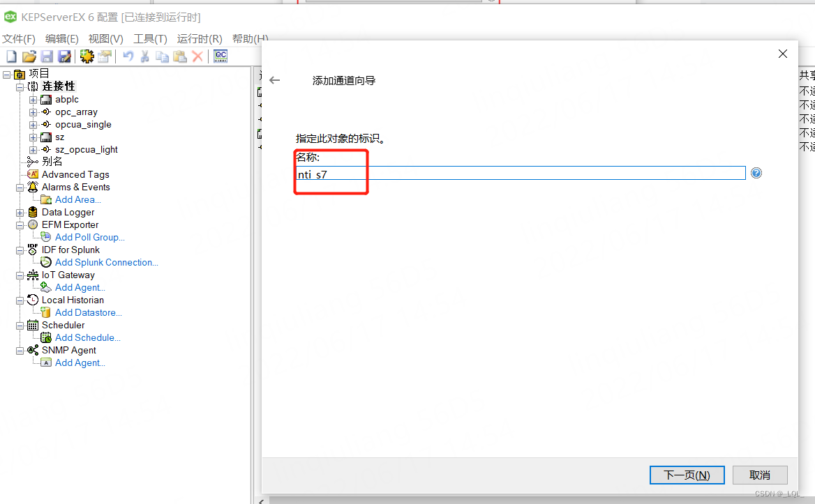Select the Alarms & Events node
The image size is (815, 504).
[x=76, y=187]
